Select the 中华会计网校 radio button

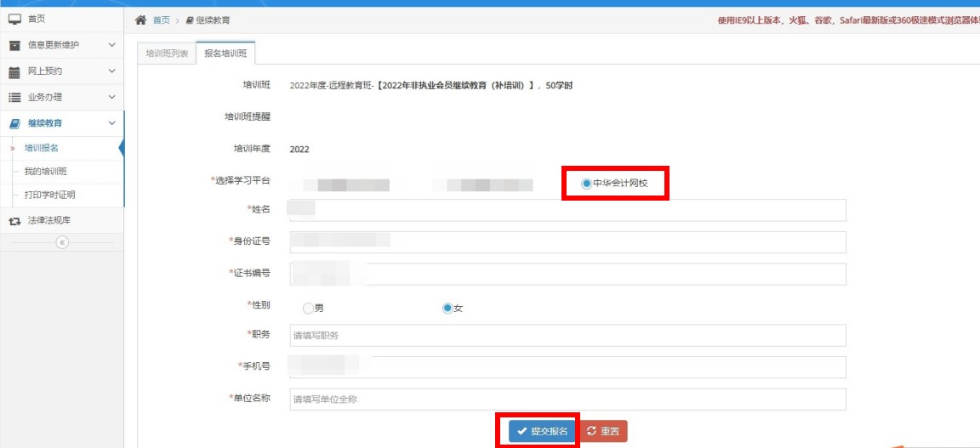point(585,183)
